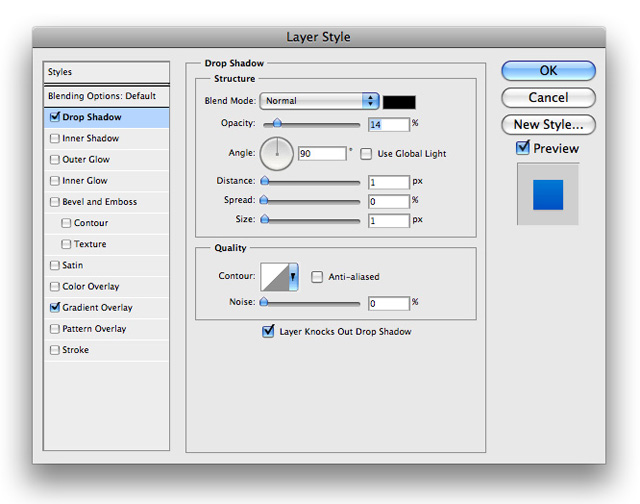The width and height of the screenshot is (640, 504).
Task: Click the Noise slider handle
Action: point(264,302)
